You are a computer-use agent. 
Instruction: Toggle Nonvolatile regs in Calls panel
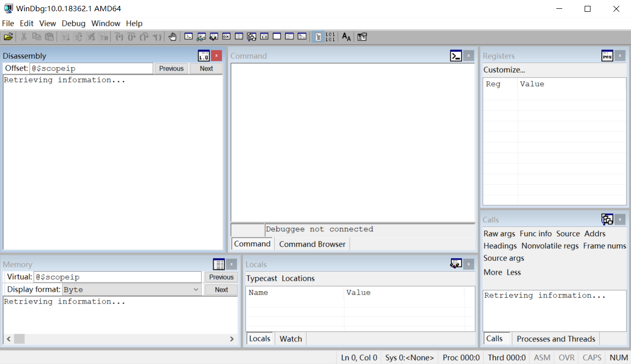click(x=550, y=246)
